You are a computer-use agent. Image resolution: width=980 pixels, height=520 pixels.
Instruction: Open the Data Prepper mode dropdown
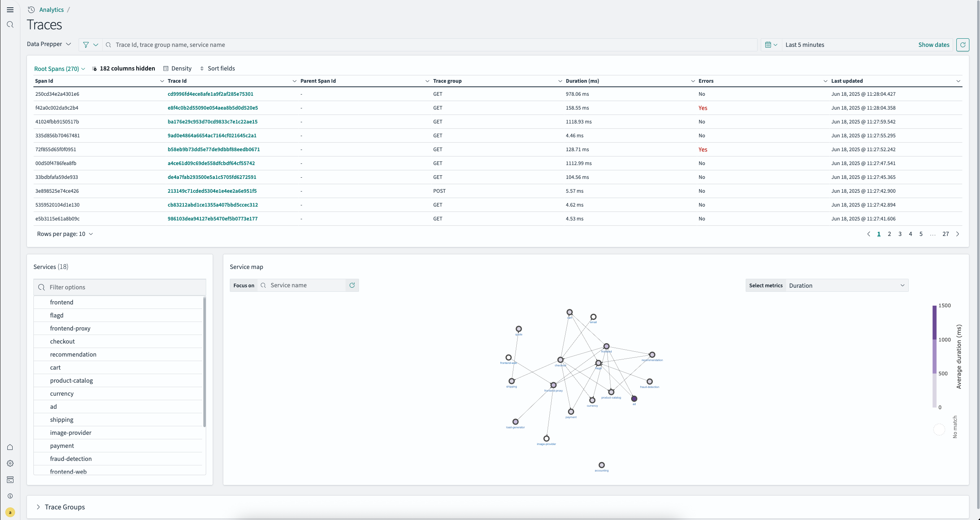point(49,44)
